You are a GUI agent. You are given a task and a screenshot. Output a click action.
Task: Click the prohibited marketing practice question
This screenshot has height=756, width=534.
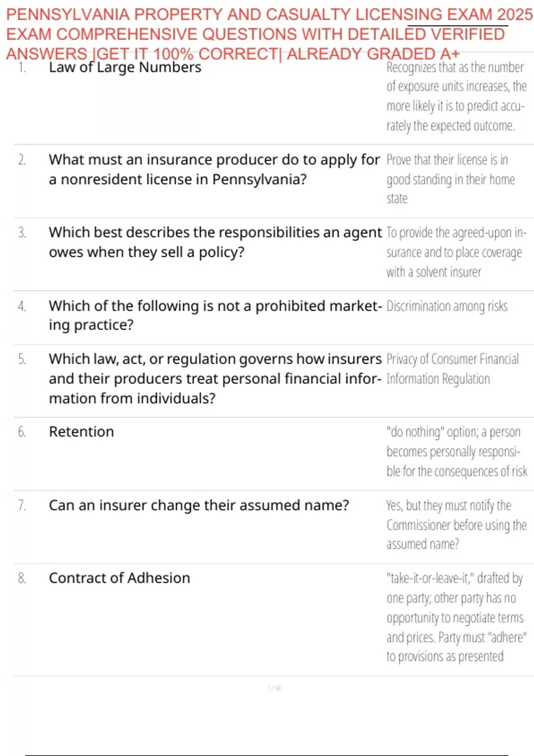click(x=214, y=315)
